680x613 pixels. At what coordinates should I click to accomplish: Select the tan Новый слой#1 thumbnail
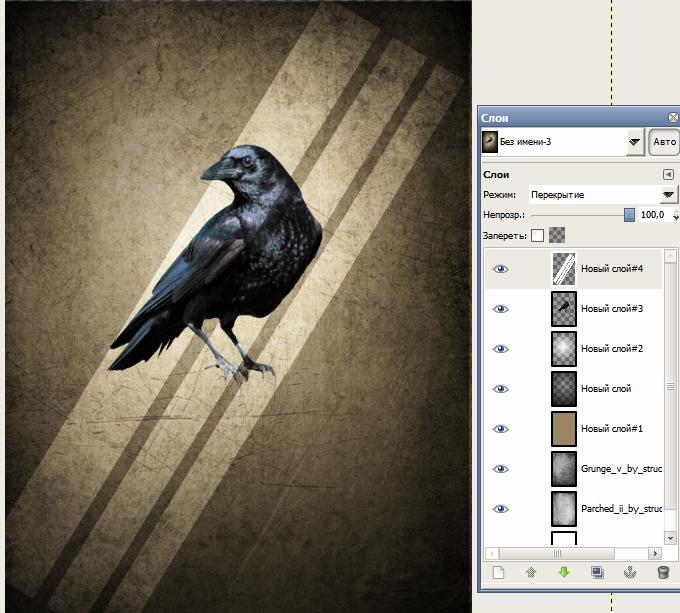564,429
